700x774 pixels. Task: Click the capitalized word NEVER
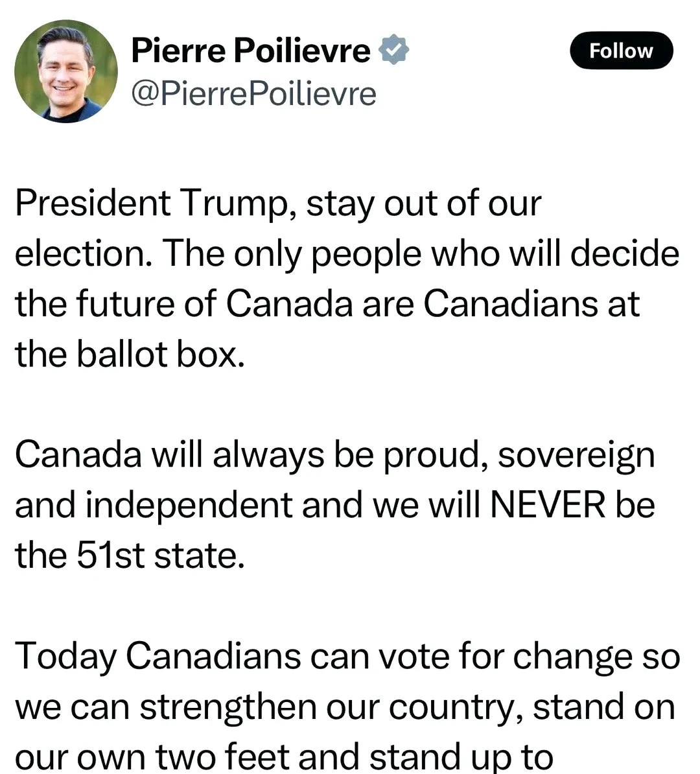coord(548,505)
